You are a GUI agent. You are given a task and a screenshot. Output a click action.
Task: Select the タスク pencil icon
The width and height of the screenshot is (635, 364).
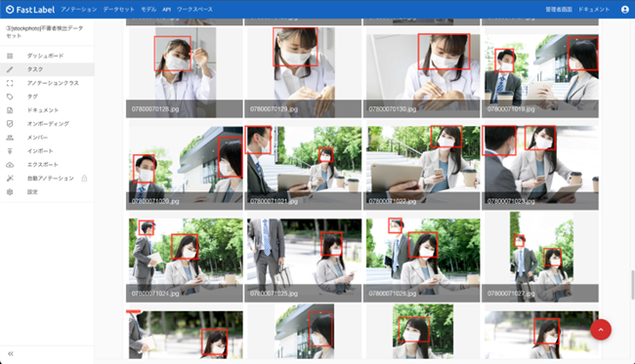click(x=10, y=69)
